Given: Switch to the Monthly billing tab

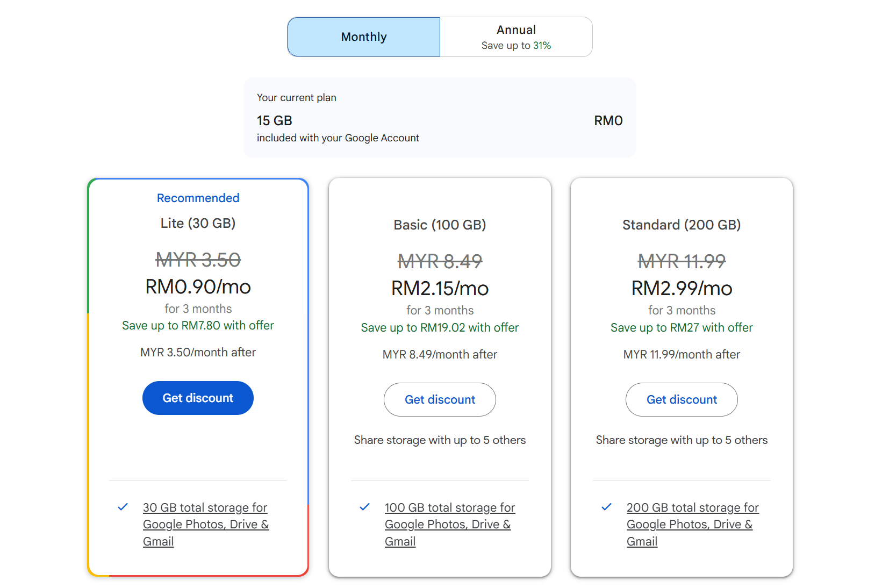Looking at the screenshot, I should click(364, 37).
